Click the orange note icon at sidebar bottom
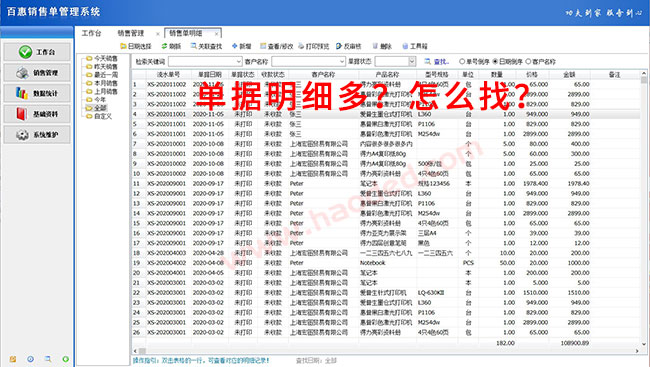Screen dimensions: 650x367 13,359
